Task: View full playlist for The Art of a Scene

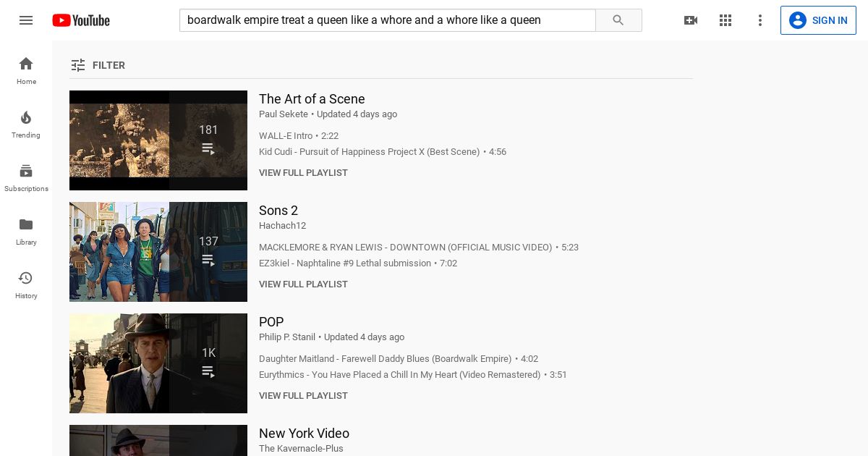Action: coord(303,173)
